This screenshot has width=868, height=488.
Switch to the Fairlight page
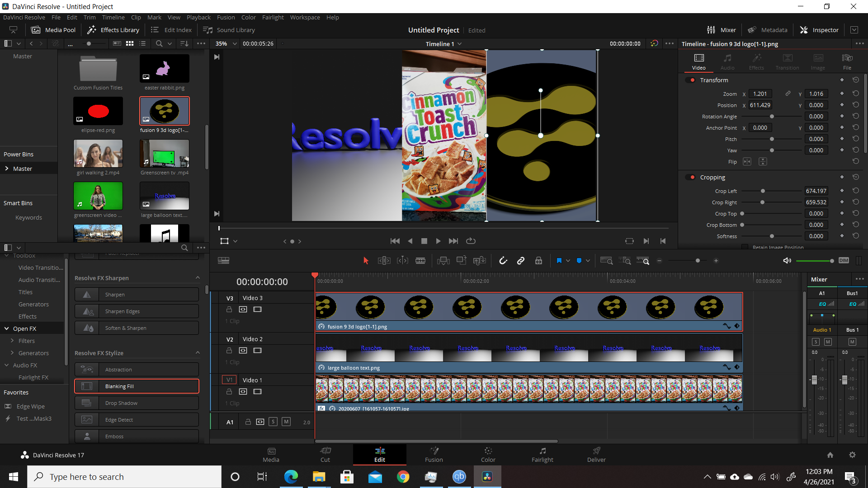(x=542, y=455)
